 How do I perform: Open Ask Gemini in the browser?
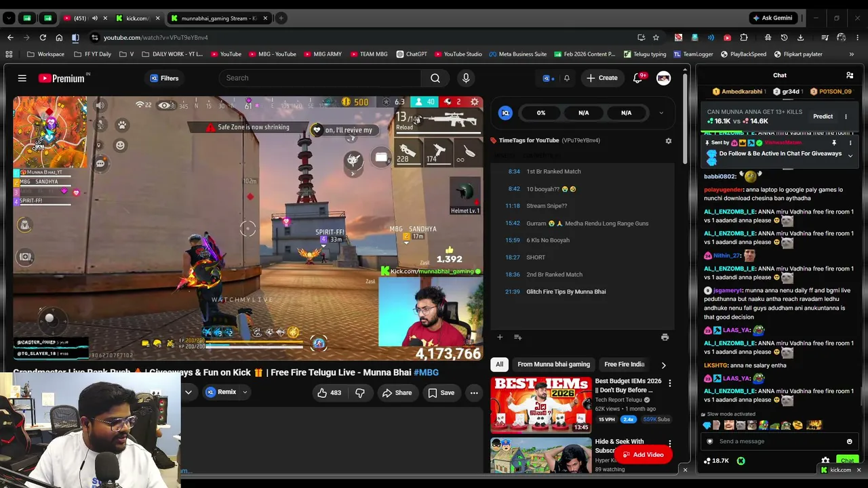pyautogui.click(x=772, y=18)
